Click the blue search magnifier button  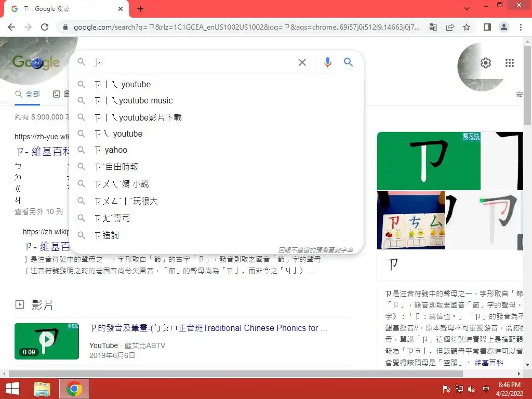348,62
